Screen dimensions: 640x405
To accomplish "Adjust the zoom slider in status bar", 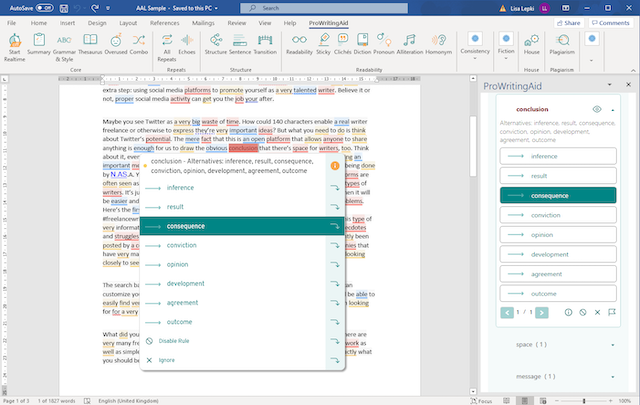I will pos(584,401).
